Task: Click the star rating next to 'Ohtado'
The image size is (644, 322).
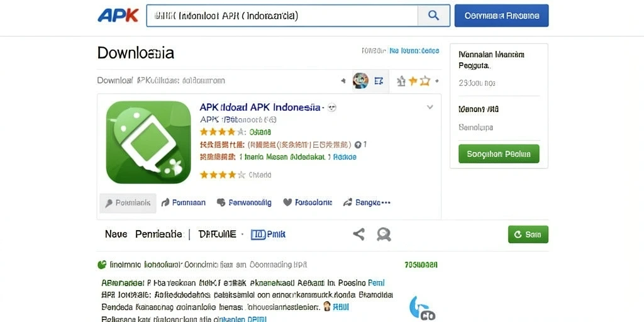Action: click(x=222, y=175)
